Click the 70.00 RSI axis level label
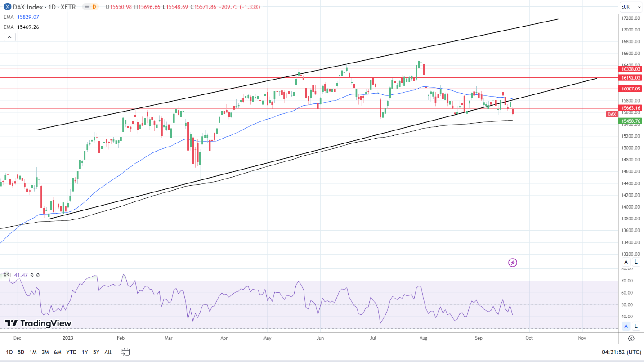The height and width of the screenshot is (362, 644). (x=627, y=281)
